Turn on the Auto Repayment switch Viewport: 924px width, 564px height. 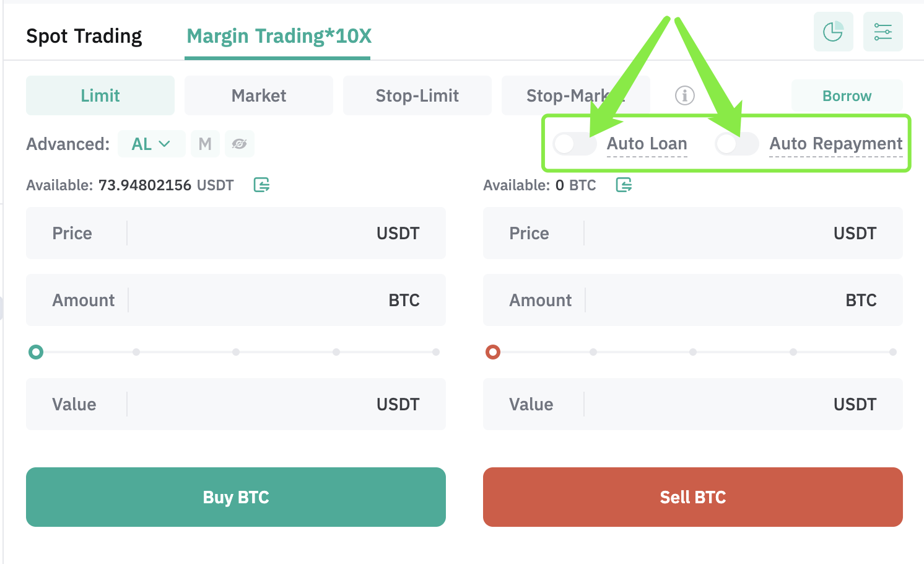pyautogui.click(x=736, y=144)
